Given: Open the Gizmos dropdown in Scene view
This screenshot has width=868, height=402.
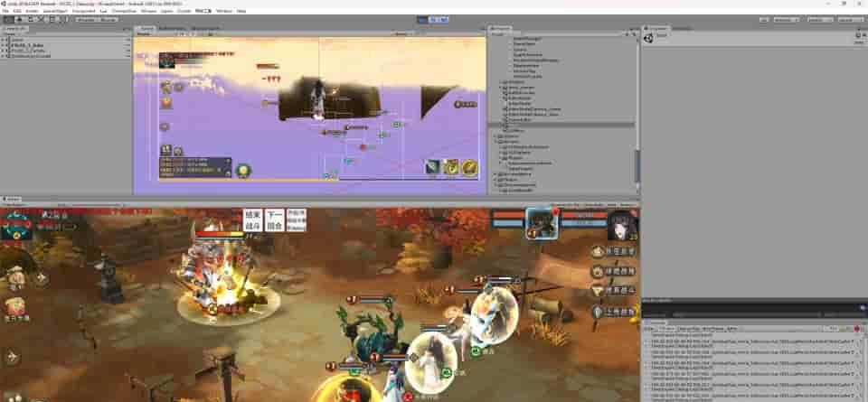Looking at the screenshot, I should click(x=401, y=33).
